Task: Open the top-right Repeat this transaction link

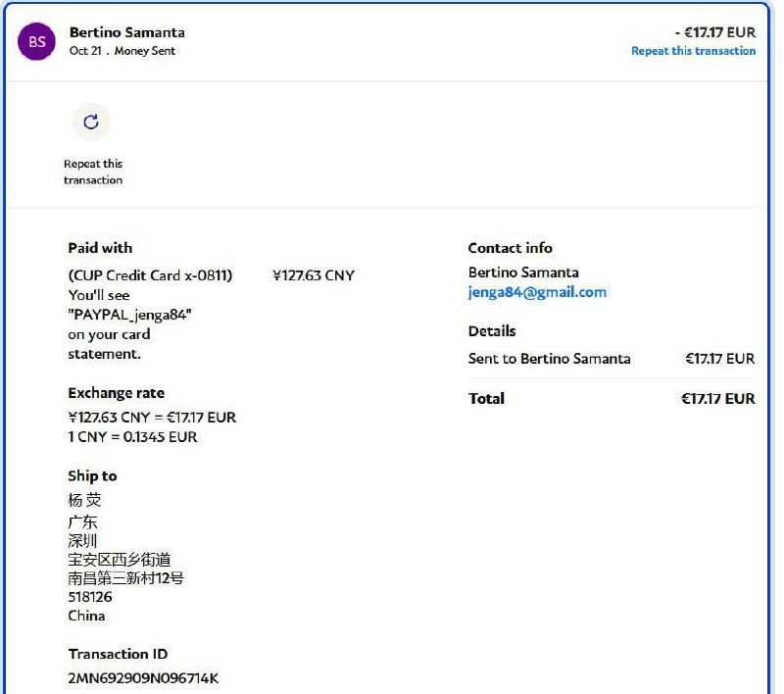Action: pyautogui.click(x=693, y=51)
